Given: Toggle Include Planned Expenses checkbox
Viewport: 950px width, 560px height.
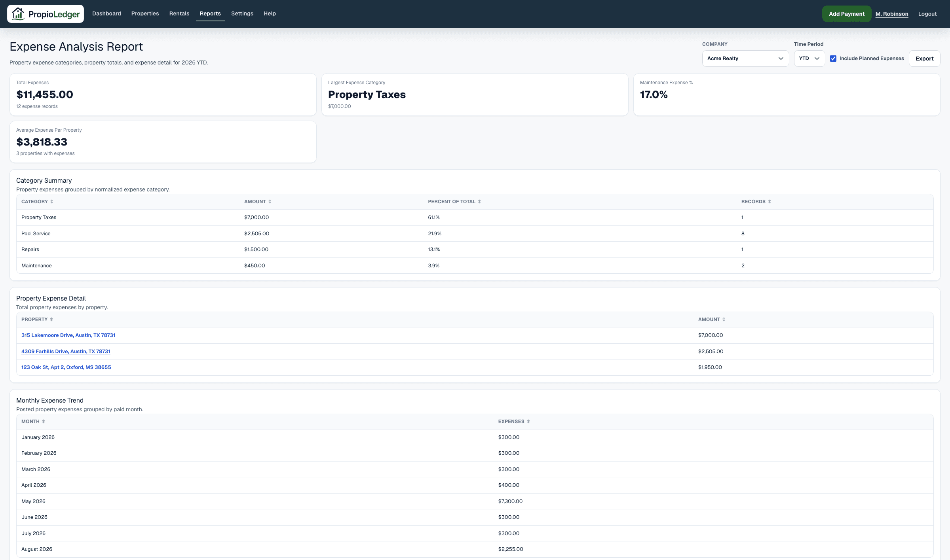Looking at the screenshot, I should tap(833, 59).
